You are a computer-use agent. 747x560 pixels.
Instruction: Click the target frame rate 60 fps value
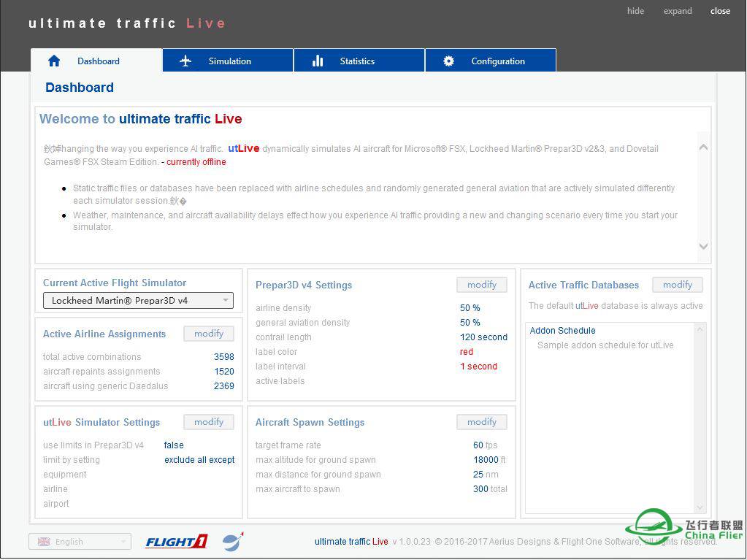pyautogui.click(x=485, y=445)
